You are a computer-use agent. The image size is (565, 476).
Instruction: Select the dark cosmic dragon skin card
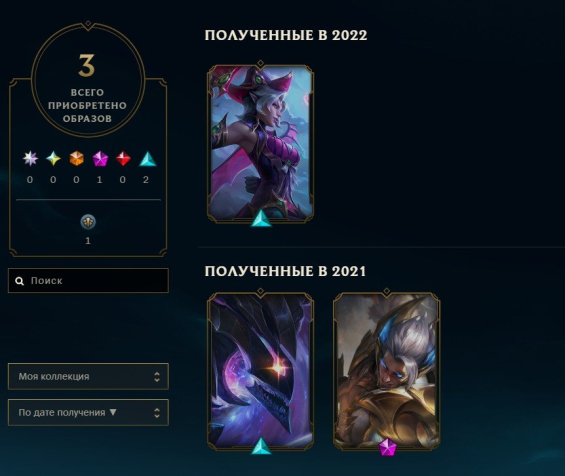260,371
